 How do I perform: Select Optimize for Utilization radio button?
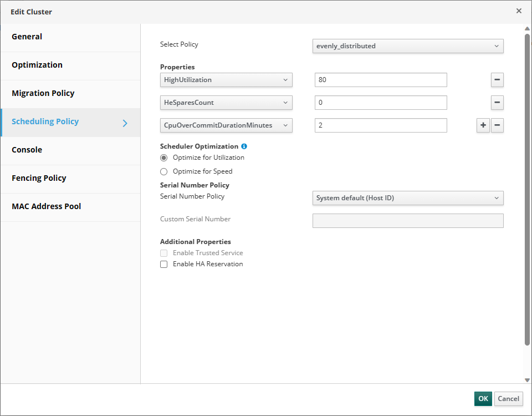pyautogui.click(x=164, y=158)
